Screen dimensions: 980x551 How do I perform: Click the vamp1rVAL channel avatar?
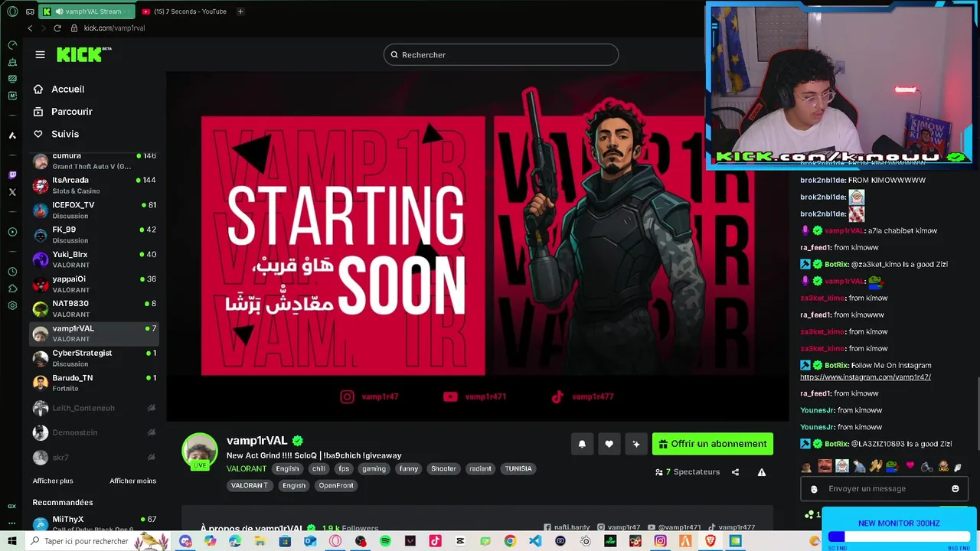click(x=200, y=452)
